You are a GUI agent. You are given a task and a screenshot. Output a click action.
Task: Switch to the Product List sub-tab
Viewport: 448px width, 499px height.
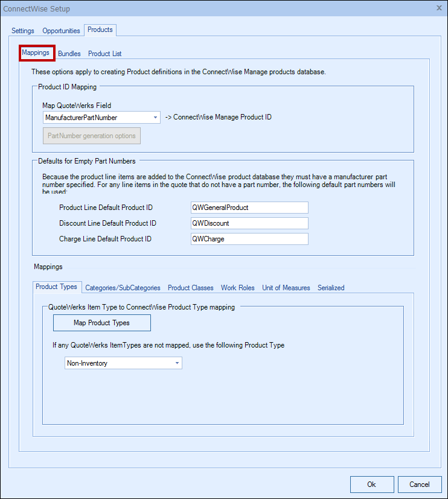pos(104,54)
